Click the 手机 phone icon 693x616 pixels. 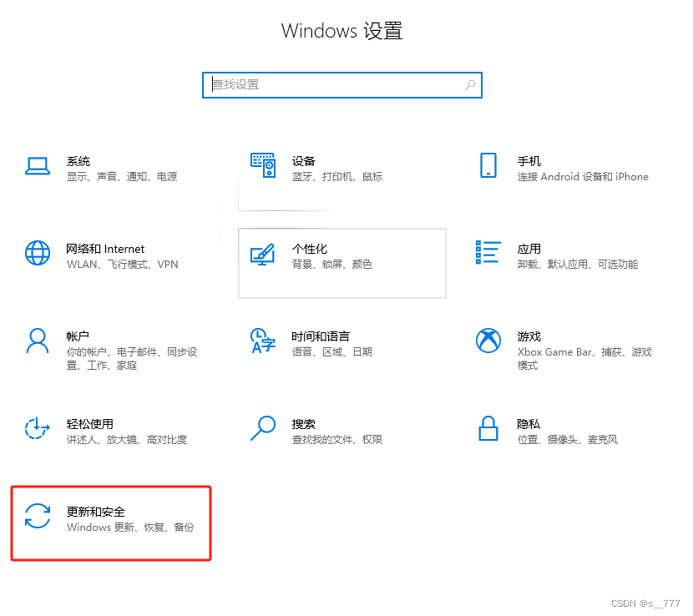[x=488, y=165]
